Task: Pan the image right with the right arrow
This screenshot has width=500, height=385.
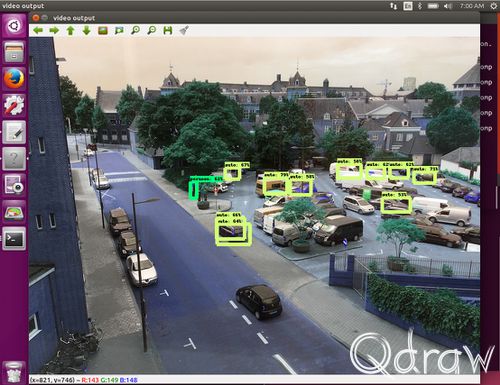Action: pyautogui.click(x=54, y=31)
